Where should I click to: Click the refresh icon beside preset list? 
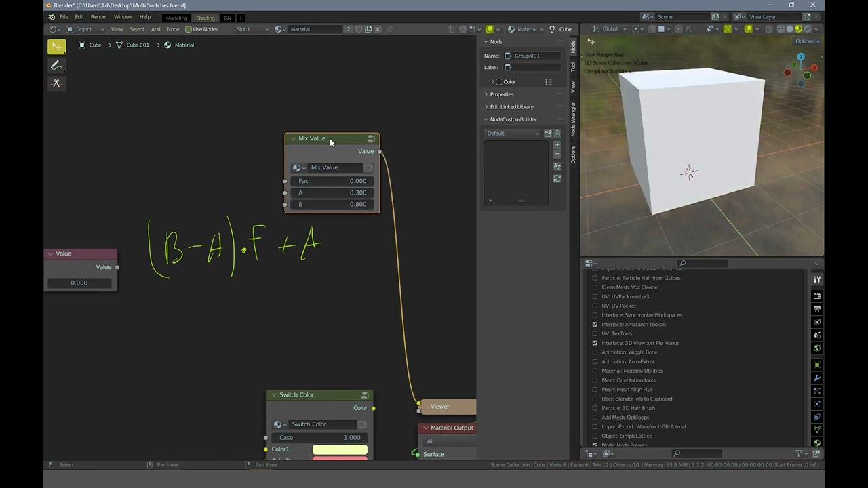click(557, 179)
